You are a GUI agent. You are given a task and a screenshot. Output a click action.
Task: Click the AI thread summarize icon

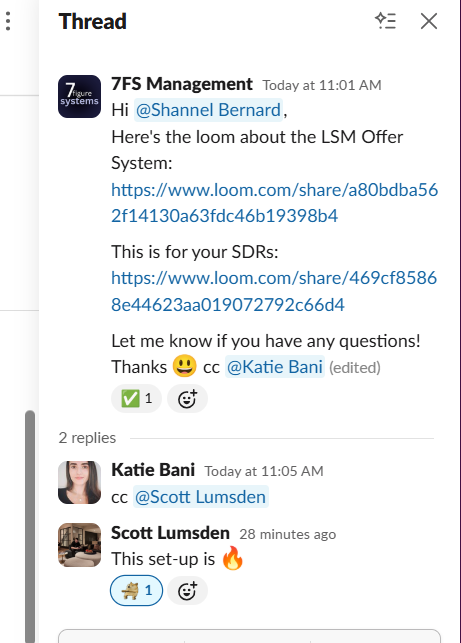point(386,21)
